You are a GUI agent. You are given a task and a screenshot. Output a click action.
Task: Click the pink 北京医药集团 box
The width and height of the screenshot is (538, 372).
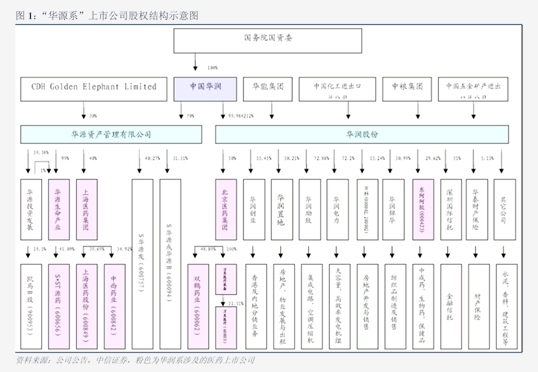[226, 209]
